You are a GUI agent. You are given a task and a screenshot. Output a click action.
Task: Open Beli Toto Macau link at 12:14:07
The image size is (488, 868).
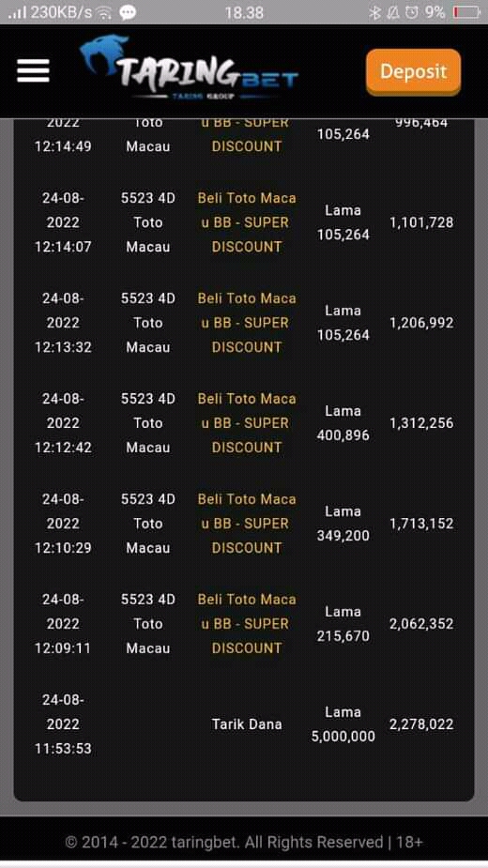click(247, 222)
